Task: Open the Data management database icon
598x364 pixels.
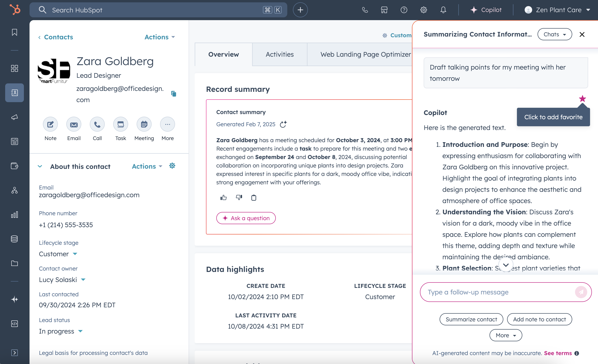Action: [15, 239]
